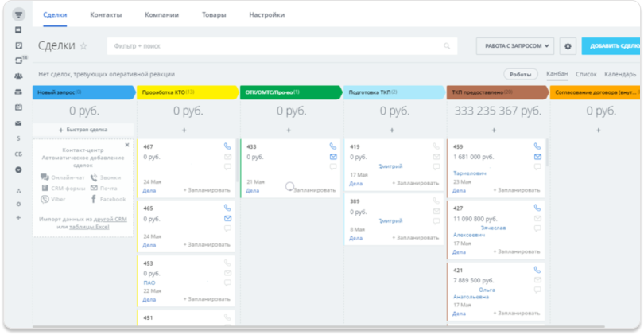Click the star icon beside Сделки title
Viewport: 644px width, 335px height.
click(83, 46)
